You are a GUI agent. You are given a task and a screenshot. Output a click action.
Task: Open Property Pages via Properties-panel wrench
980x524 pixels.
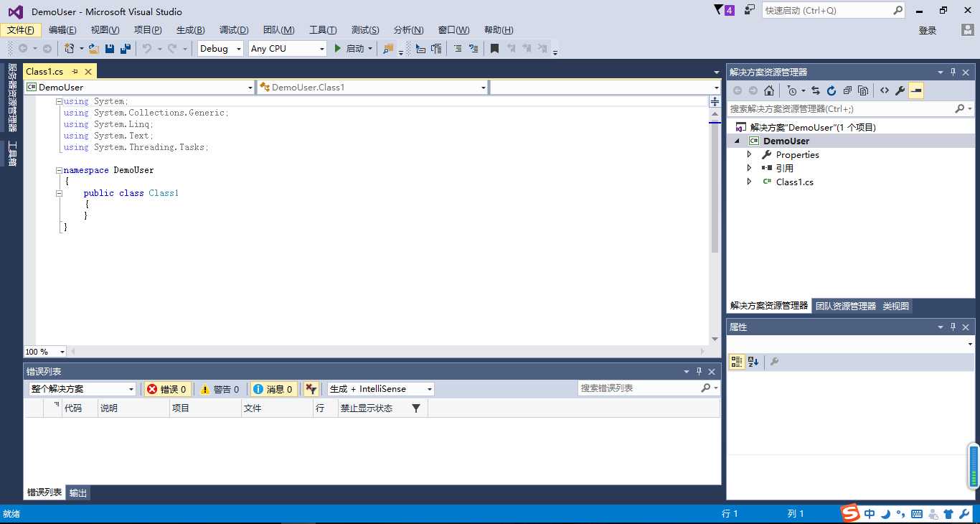coord(774,362)
